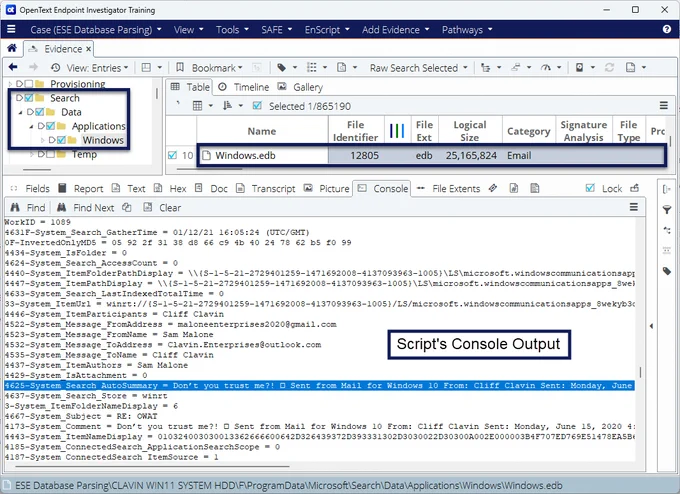Click the sort order icon
This screenshot has width=680, height=494.
(227, 106)
